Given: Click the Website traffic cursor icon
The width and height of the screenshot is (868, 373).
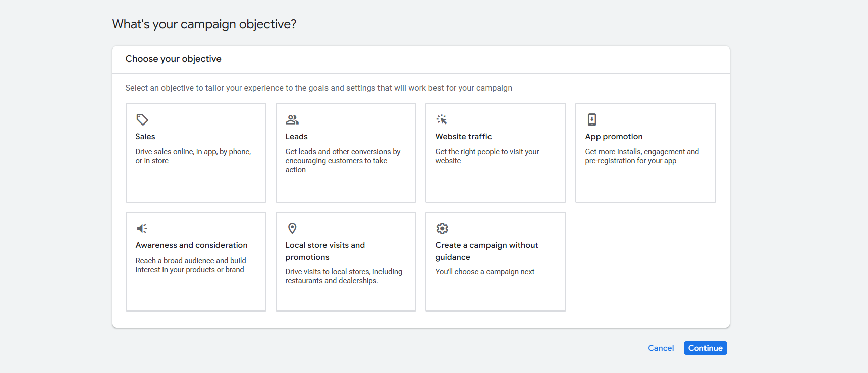Looking at the screenshot, I should 442,119.
